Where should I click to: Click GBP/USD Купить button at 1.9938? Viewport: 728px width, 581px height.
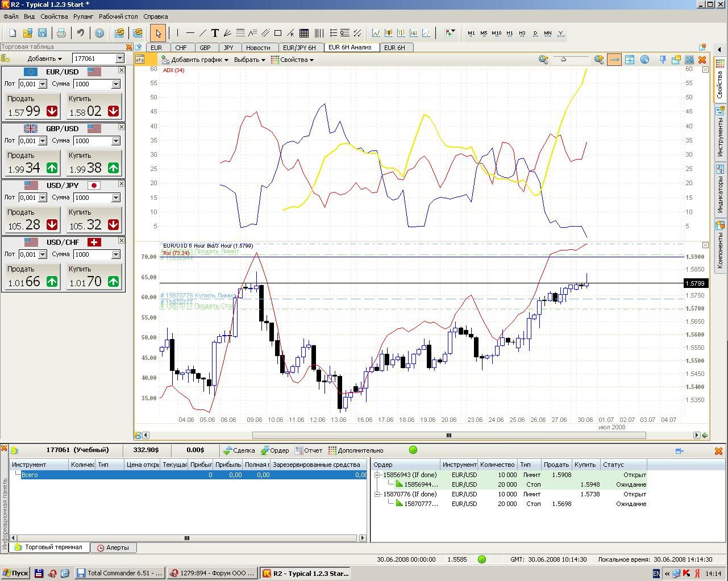tap(94, 163)
